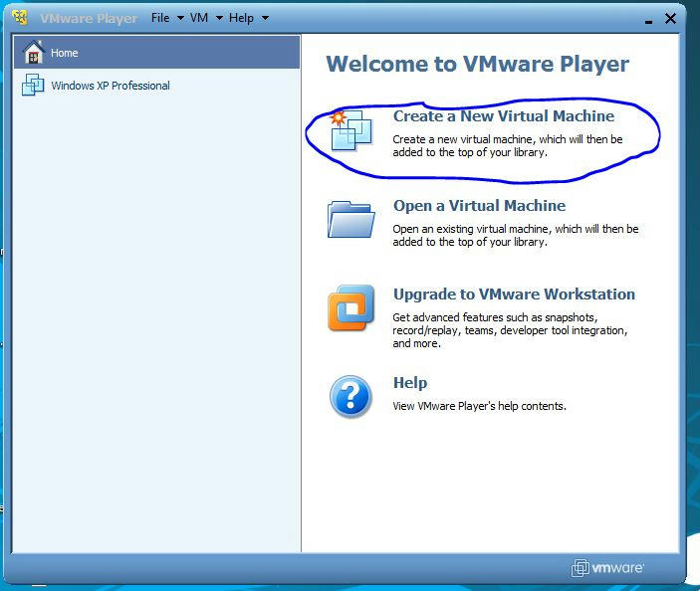Click the Help heading link in welcome pane
Viewport: 700px width, 591px height.
click(x=410, y=383)
